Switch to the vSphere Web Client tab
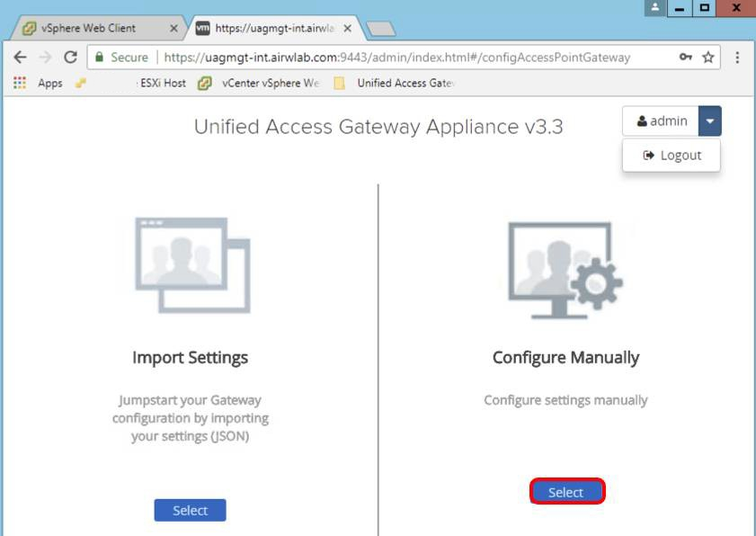 click(88, 28)
